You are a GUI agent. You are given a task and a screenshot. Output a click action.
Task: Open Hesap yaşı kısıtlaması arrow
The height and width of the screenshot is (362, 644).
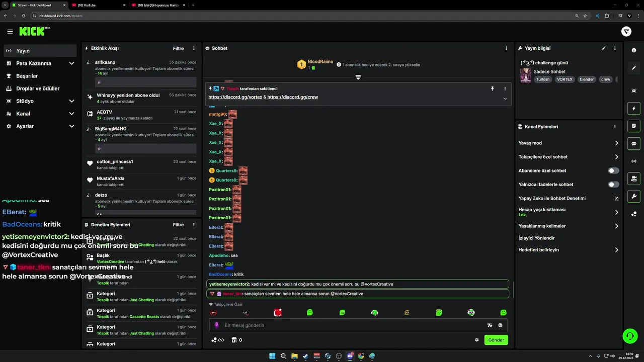coord(616,212)
